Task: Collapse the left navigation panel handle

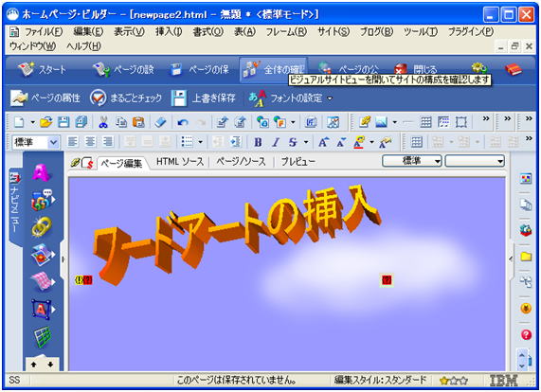Action: 63,259
